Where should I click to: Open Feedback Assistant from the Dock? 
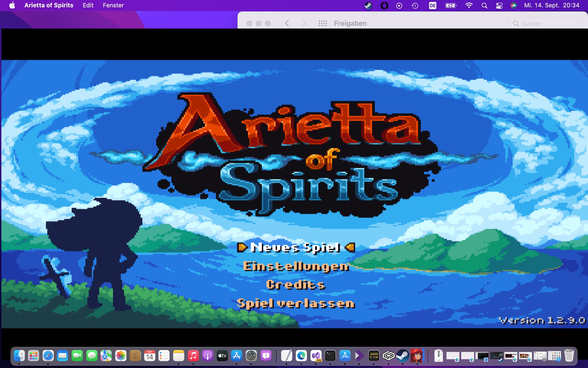click(266, 356)
